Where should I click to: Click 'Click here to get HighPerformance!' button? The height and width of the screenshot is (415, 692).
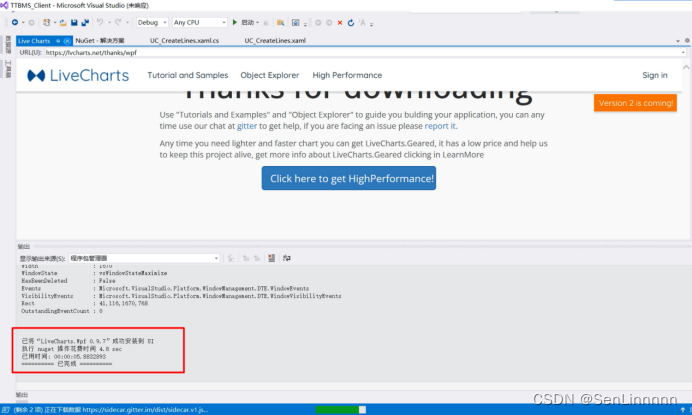349,178
